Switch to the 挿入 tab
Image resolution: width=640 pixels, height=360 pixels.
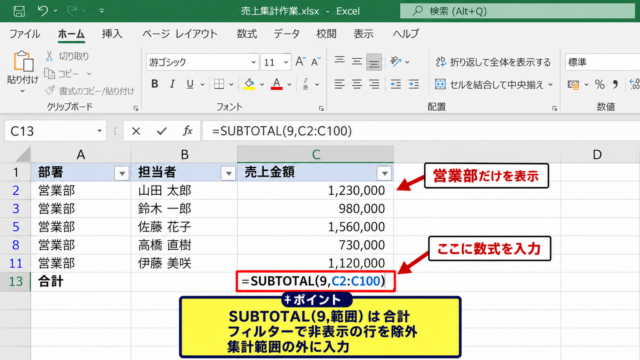click(112, 34)
